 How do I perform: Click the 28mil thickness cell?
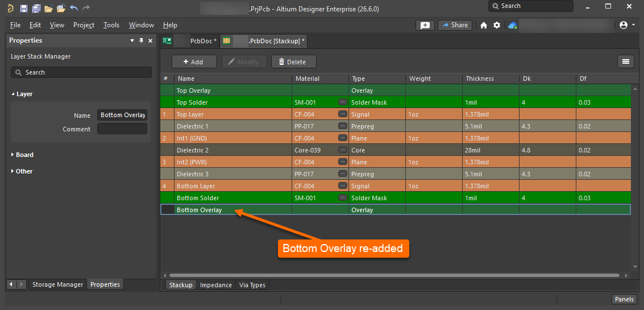pyautogui.click(x=491, y=150)
